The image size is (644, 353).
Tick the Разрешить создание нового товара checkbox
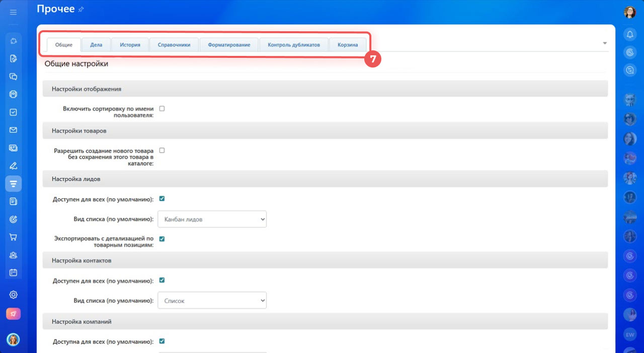[162, 150]
